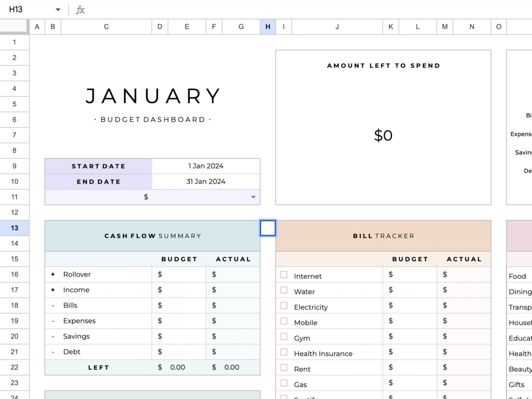This screenshot has height=399, width=532.
Task: Click the start date 1 Jan 2024
Action: 206,166
